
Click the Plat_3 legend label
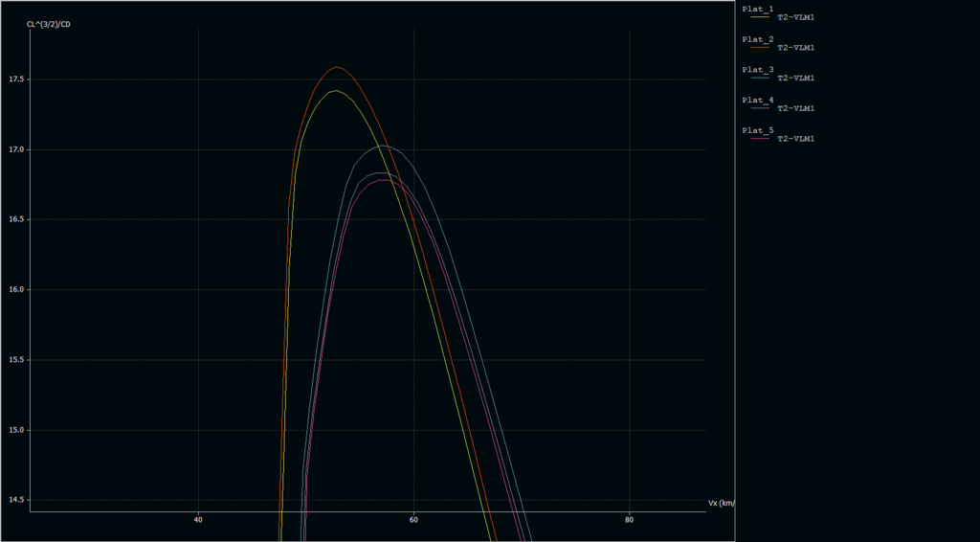coord(758,70)
